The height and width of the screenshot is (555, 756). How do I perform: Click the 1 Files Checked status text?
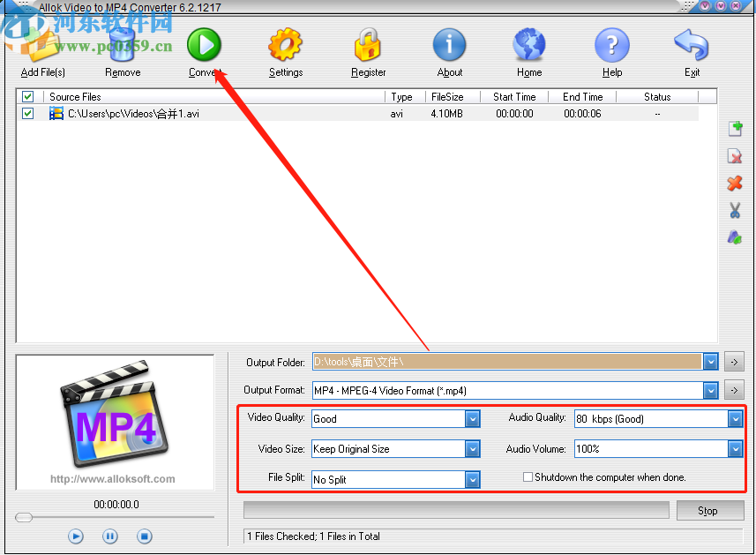coord(313,536)
